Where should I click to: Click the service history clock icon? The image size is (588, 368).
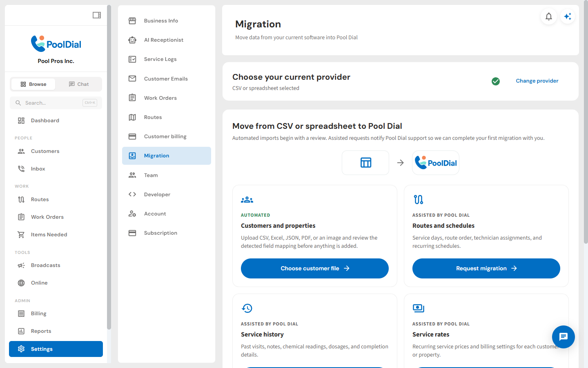point(247,308)
